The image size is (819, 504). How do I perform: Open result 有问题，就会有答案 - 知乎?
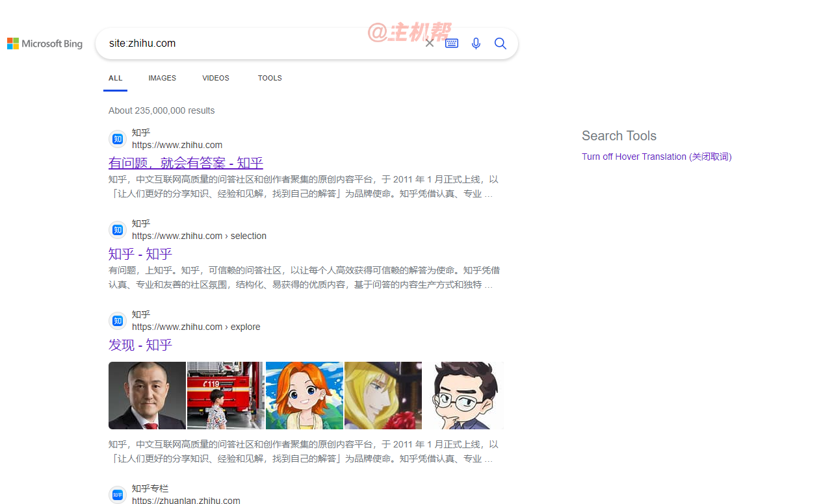(186, 162)
